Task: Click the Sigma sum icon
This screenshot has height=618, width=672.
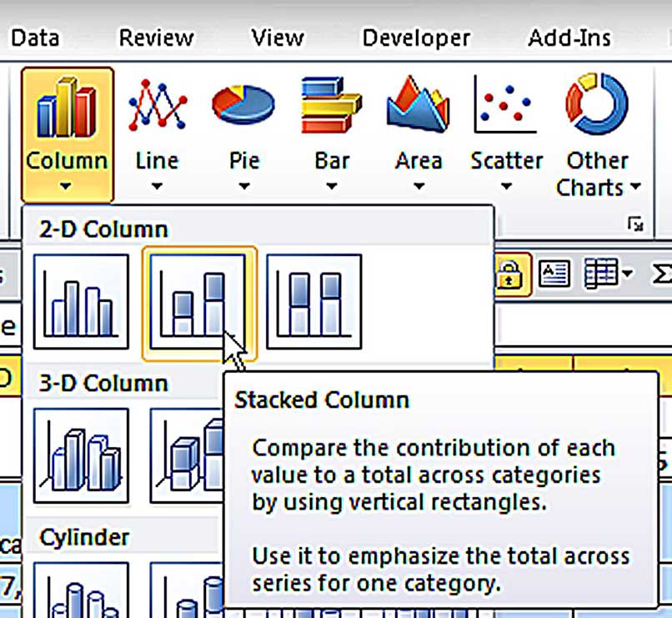Action: pyautogui.click(x=662, y=274)
